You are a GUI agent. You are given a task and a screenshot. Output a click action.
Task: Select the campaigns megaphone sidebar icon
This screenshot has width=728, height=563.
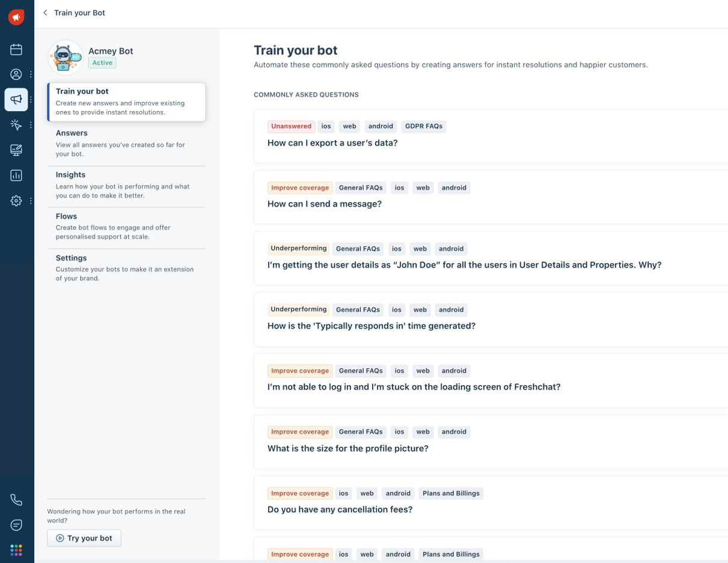pos(16,100)
